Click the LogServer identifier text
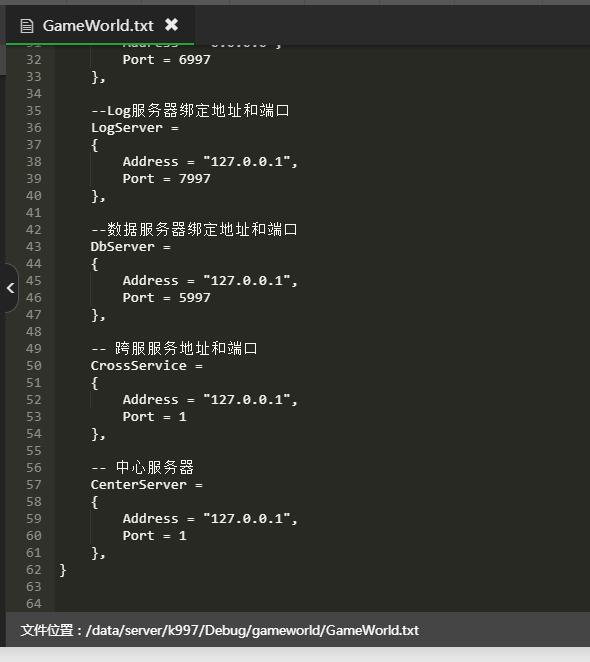 [x=127, y=128]
